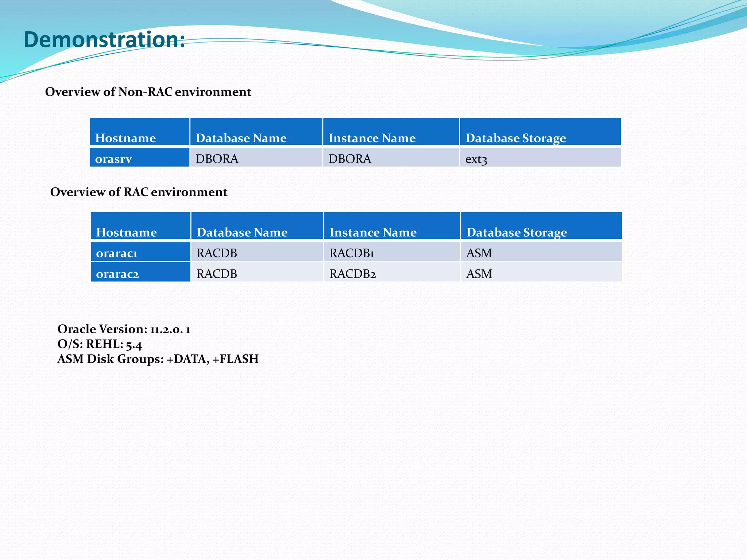Viewport: 747px width, 560px height.
Task: Click Database Storage header in first table
Action: tap(515, 138)
